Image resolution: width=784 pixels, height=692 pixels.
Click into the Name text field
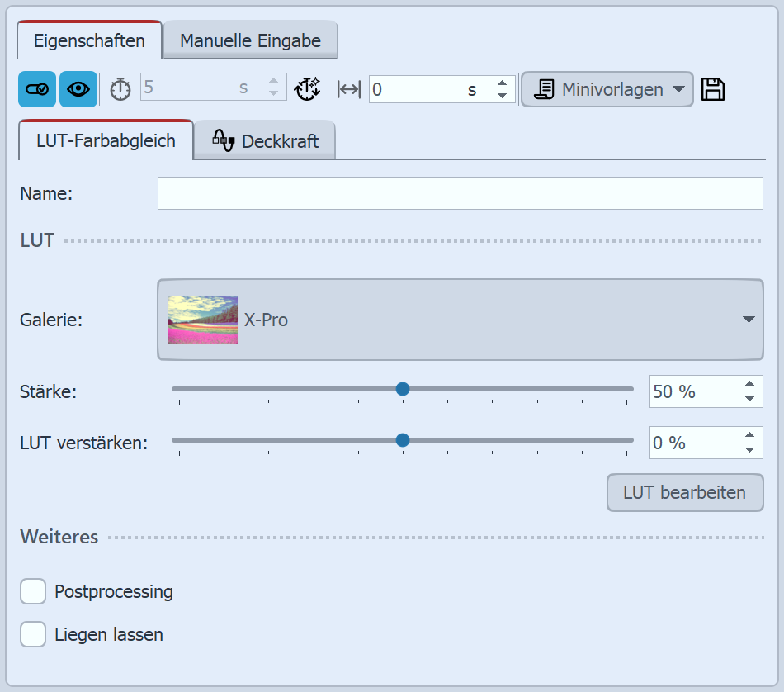tap(460, 194)
